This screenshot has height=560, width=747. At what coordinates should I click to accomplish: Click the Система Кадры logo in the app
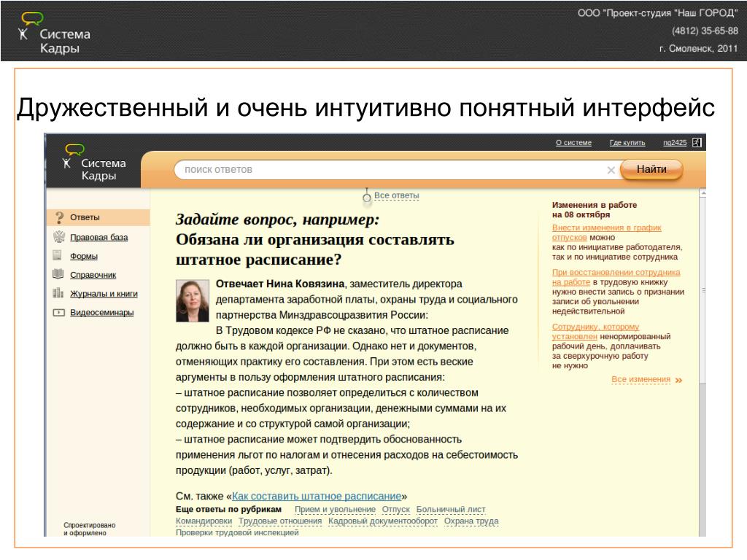94,163
